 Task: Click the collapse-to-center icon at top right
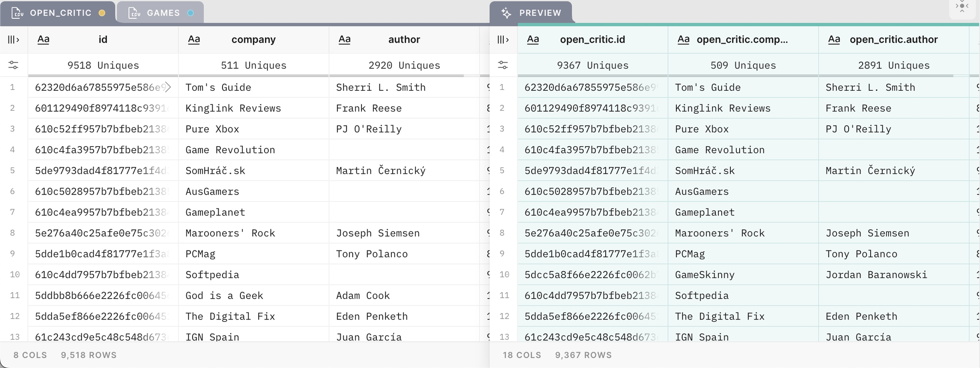(x=962, y=7)
